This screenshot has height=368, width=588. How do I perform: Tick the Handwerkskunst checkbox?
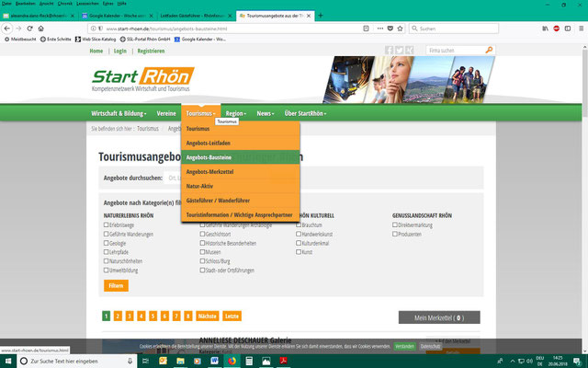click(x=299, y=234)
